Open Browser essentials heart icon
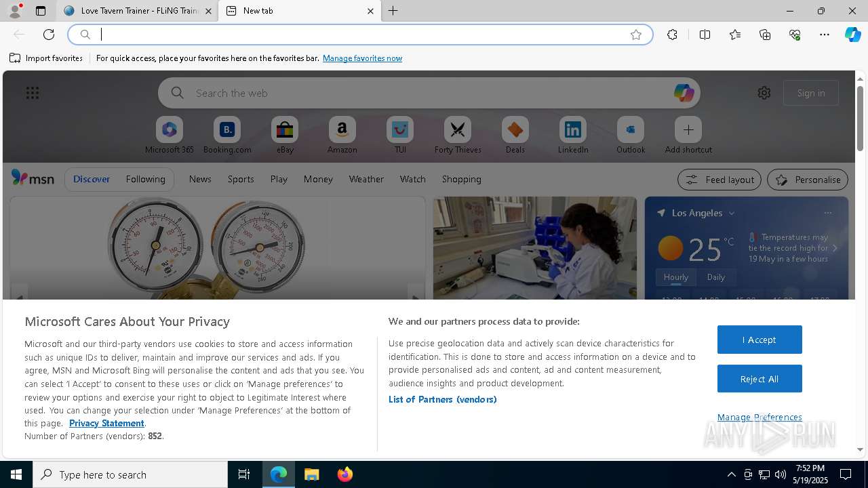The height and width of the screenshot is (488, 868). pyautogui.click(x=795, y=35)
